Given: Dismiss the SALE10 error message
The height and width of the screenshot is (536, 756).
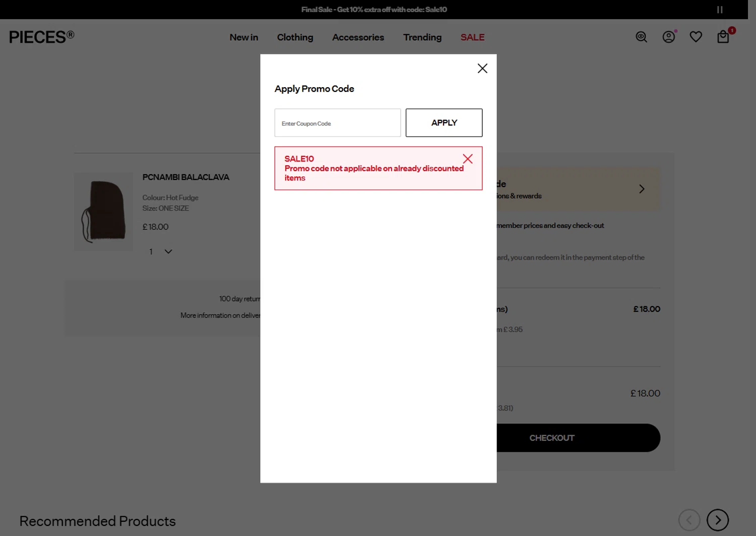Looking at the screenshot, I should pos(468,159).
